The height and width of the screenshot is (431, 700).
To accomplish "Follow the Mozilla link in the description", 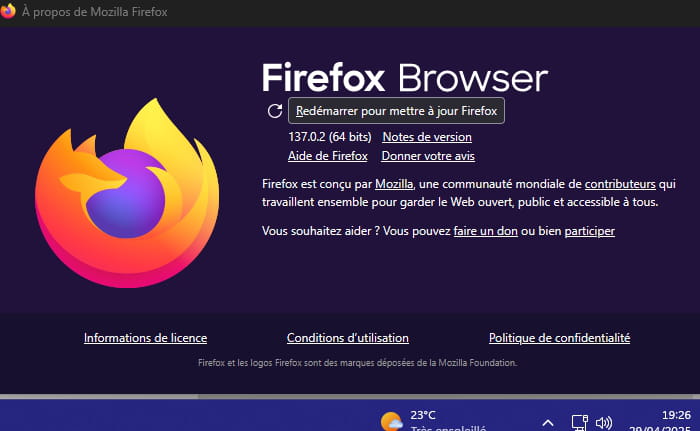I will pos(394,184).
